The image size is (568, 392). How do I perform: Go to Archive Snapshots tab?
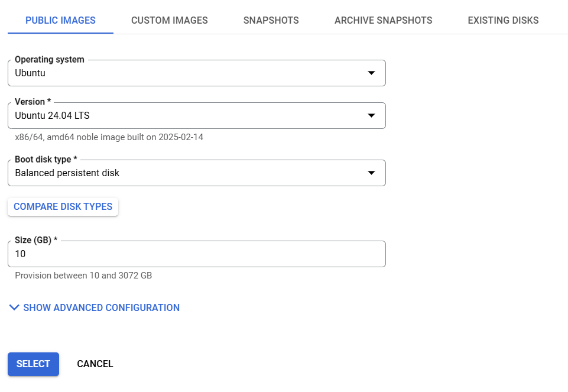click(383, 20)
